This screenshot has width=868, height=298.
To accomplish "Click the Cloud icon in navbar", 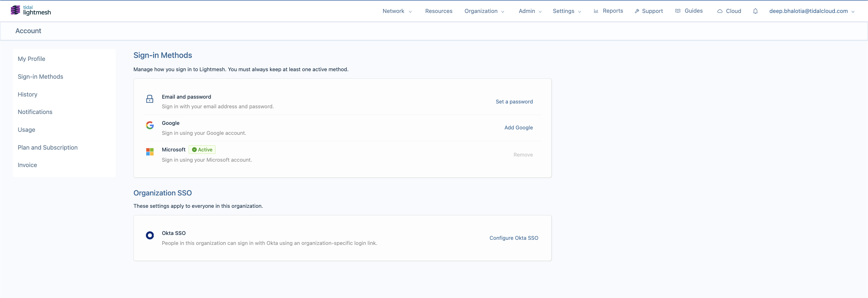I will click(719, 11).
